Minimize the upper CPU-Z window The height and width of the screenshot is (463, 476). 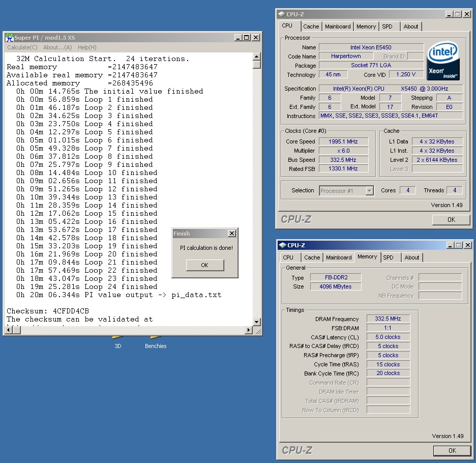click(x=449, y=14)
